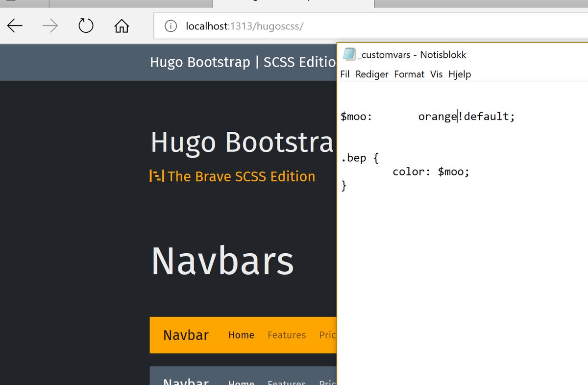Click the _customvars - Notisblokk window title
The width and height of the screenshot is (588, 385).
[412, 55]
